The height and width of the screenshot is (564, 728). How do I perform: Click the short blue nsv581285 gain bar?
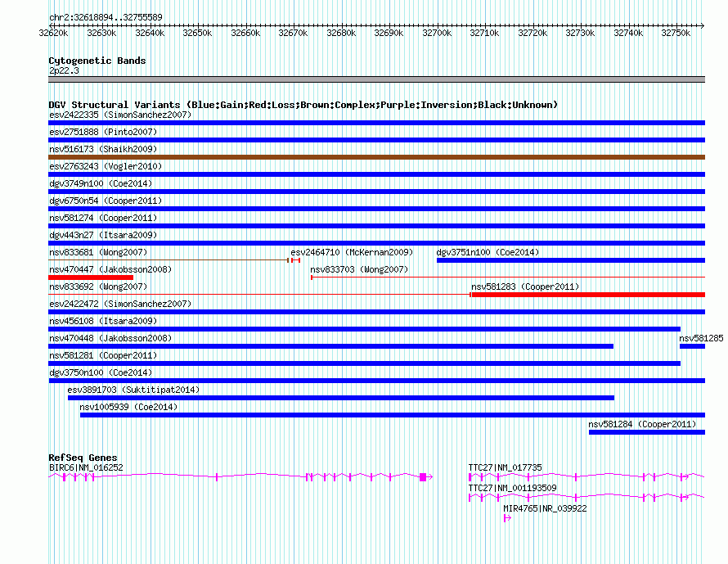pos(692,346)
